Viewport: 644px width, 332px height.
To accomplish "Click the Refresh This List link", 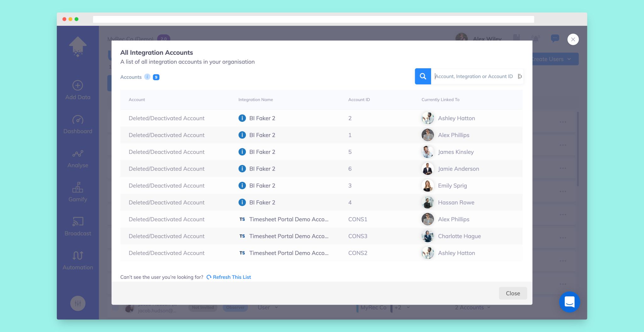I will pos(231,277).
